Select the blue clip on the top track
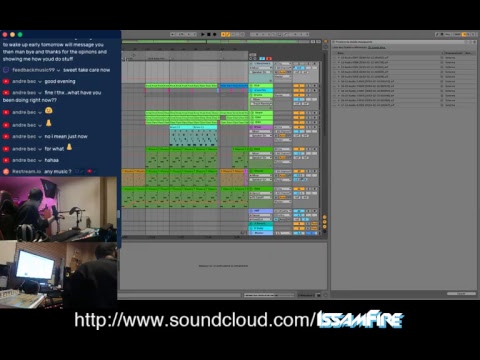Image resolution: width=480 pixels, height=360 pixels. [234, 86]
